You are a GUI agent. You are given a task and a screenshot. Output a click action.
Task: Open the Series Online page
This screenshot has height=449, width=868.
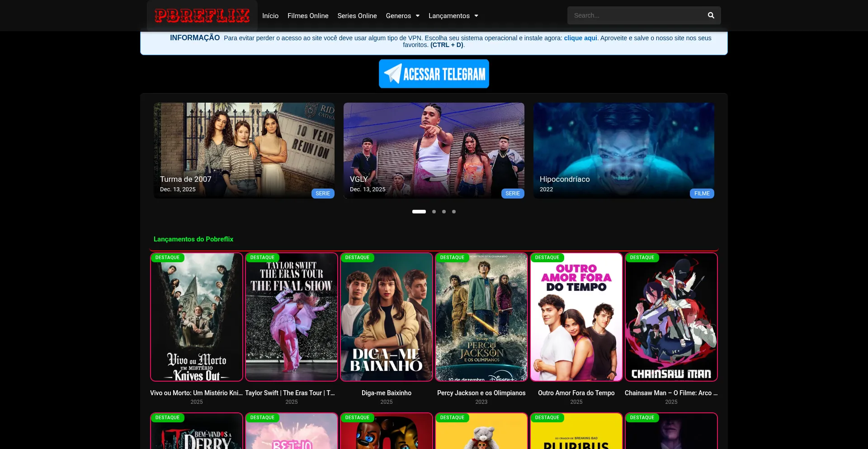coord(357,16)
